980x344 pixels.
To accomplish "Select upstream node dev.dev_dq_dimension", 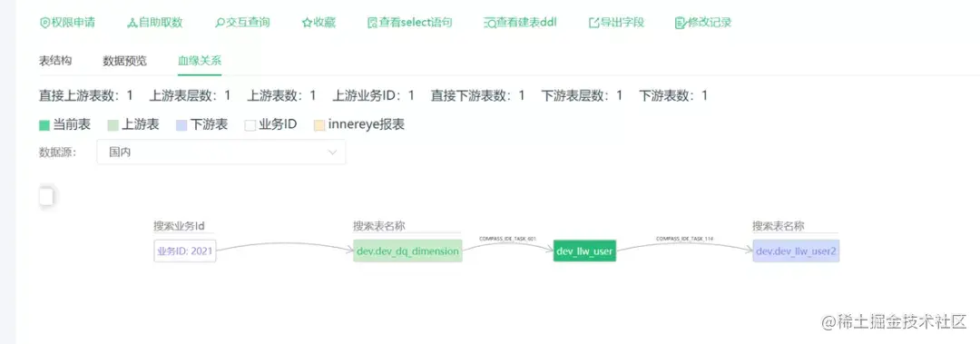I will click(x=407, y=251).
